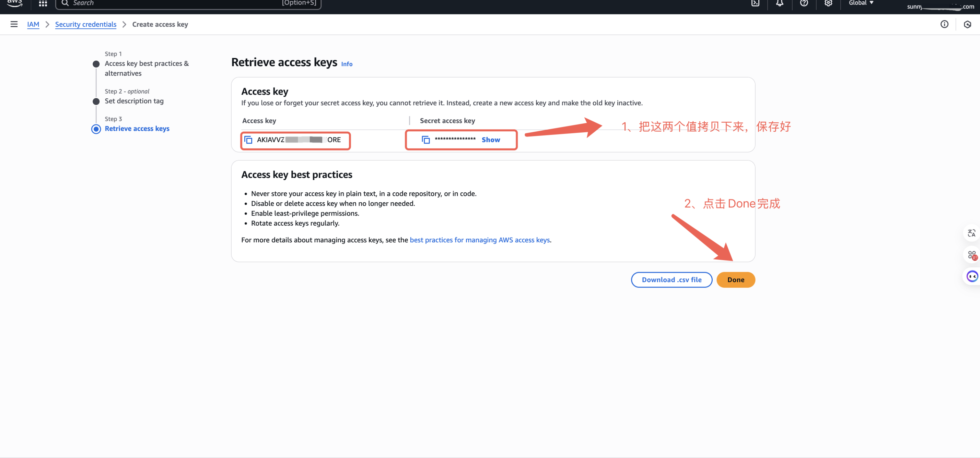
Task: Toggle the hamburger side navigation
Action: pyautogui.click(x=14, y=24)
